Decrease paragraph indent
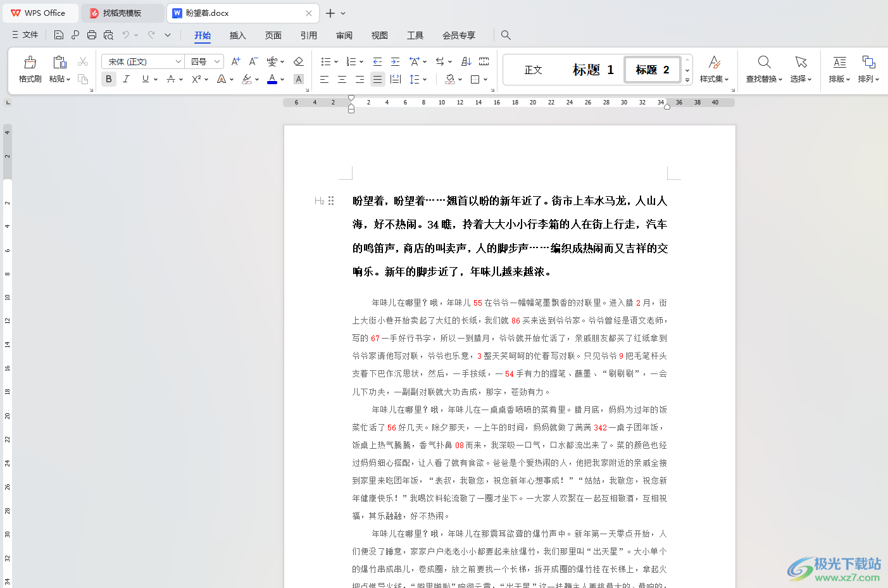Viewport: 888px width, 588px height. click(377, 61)
